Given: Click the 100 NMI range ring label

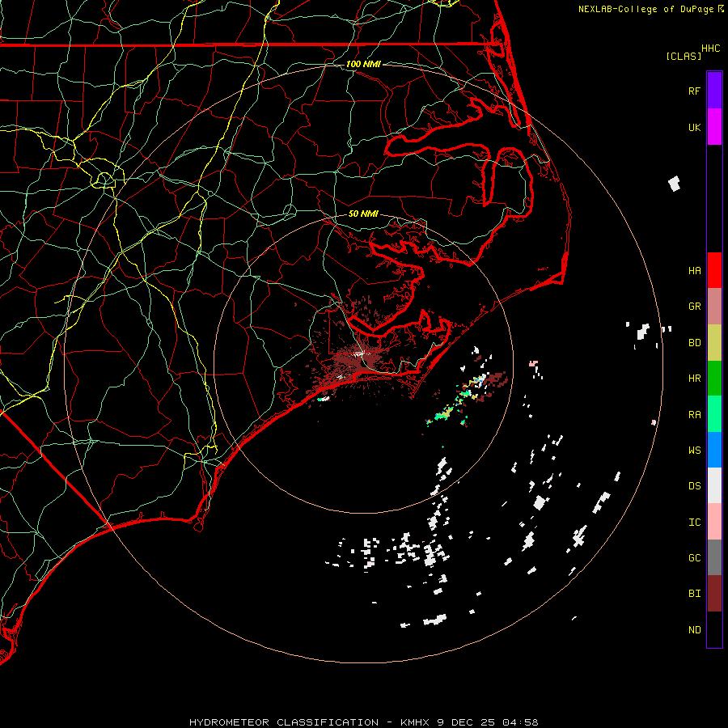Looking at the screenshot, I should click(363, 64).
